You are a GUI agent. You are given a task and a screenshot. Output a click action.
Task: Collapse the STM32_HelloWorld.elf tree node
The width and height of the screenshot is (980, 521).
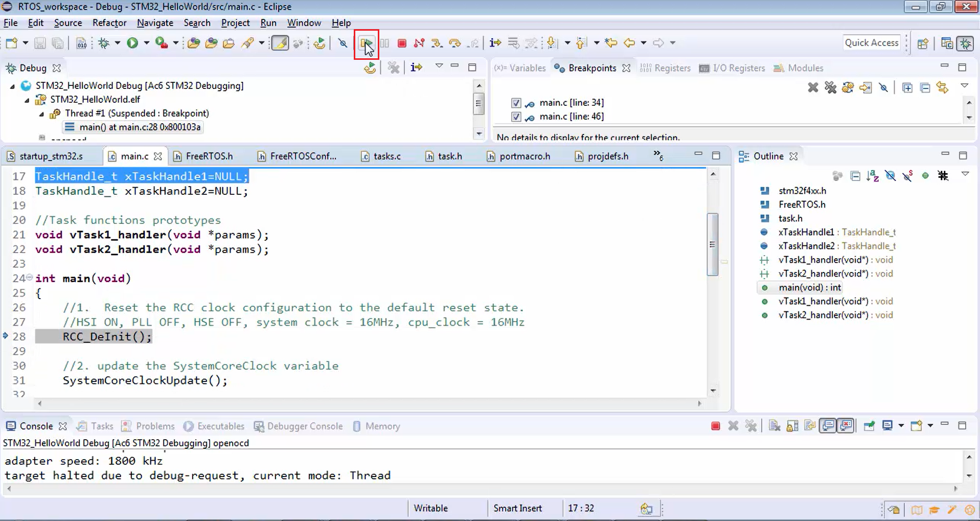pos(27,100)
